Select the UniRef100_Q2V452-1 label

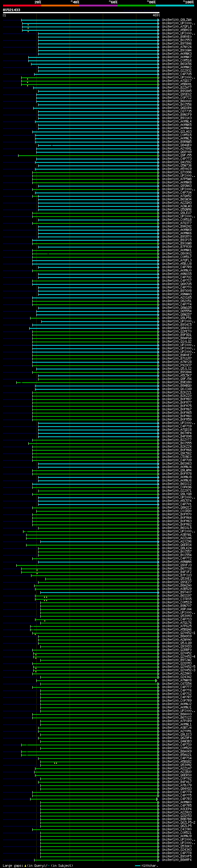pyautogui.click(x=179, y=633)
